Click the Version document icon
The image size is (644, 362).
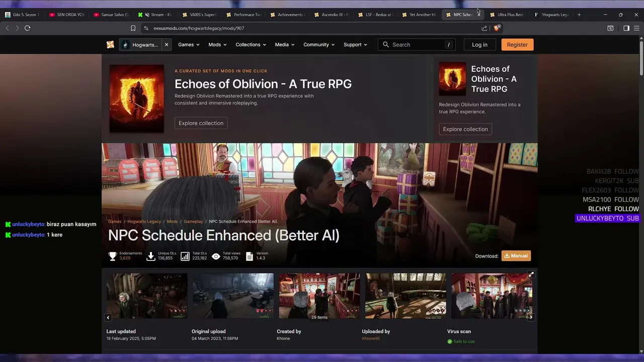249,256
